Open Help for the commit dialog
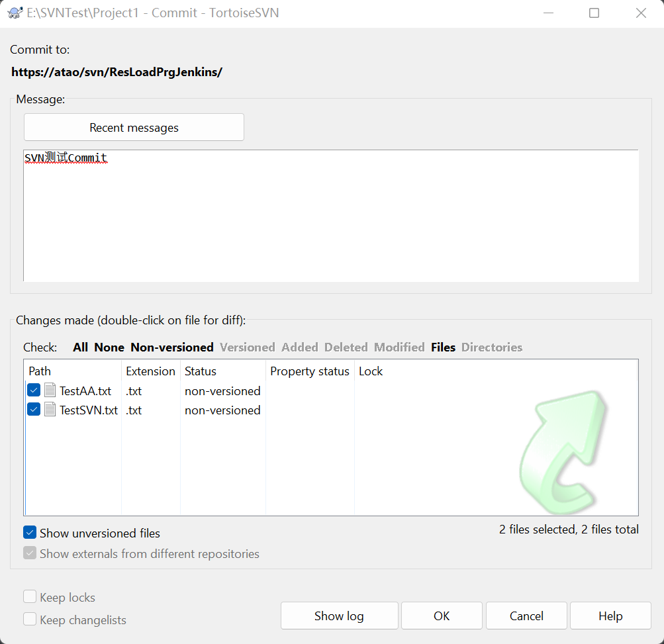The height and width of the screenshot is (644, 664). click(x=610, y=616)
